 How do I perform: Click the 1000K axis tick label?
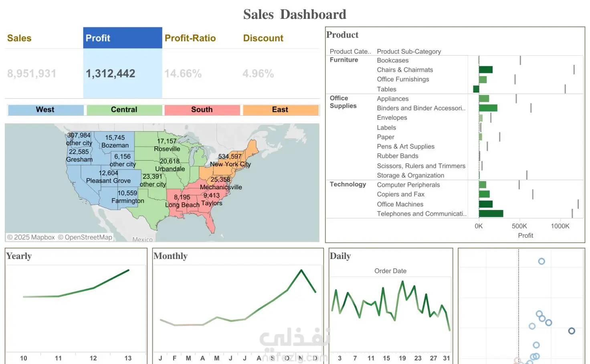[x=560, y=226]
